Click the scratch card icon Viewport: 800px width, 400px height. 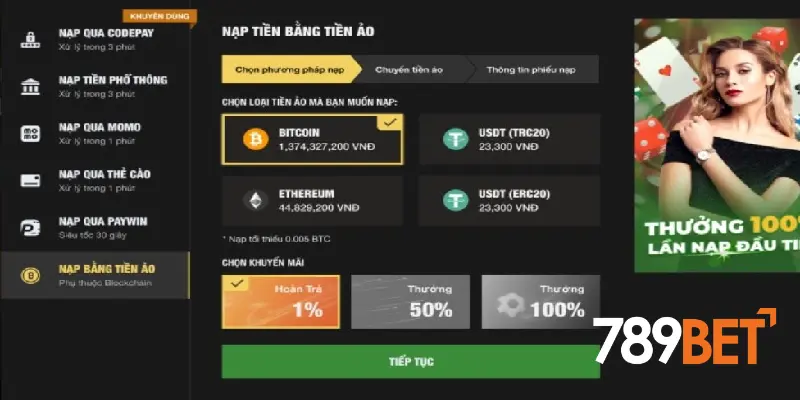30,180
